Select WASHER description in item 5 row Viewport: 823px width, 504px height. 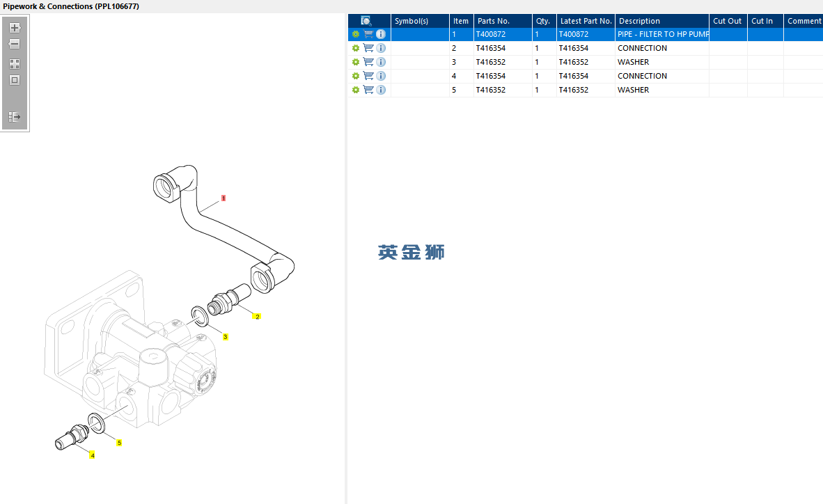tap(634, 90)
